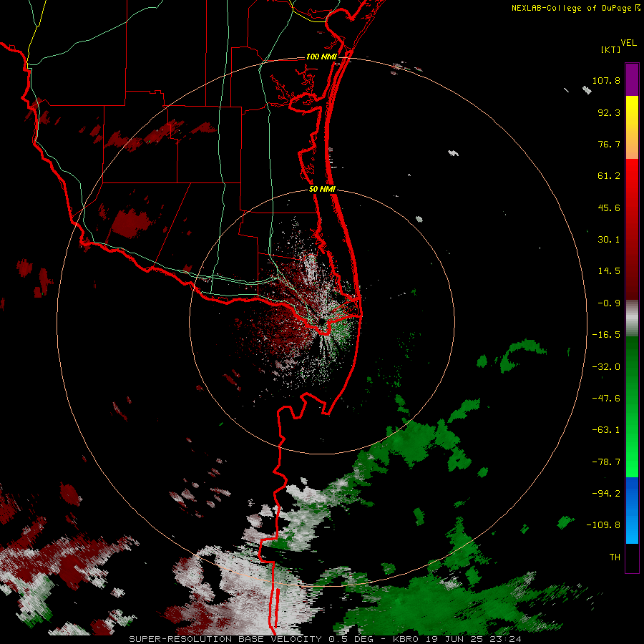Click the 50 NMI range ring label
Image resolution: width=644 pixels, height=644 pixels.
pos(322,190)
